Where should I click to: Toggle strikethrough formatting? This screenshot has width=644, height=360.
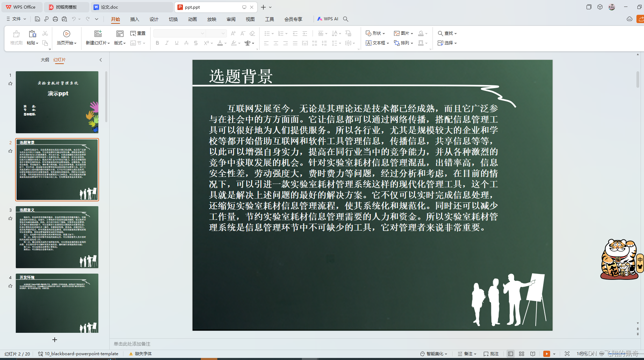coord(186,43)
